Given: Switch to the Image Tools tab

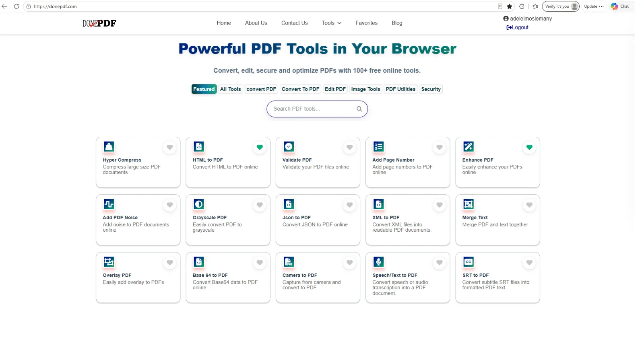Looking at the screenshot, I should (365, 89).
